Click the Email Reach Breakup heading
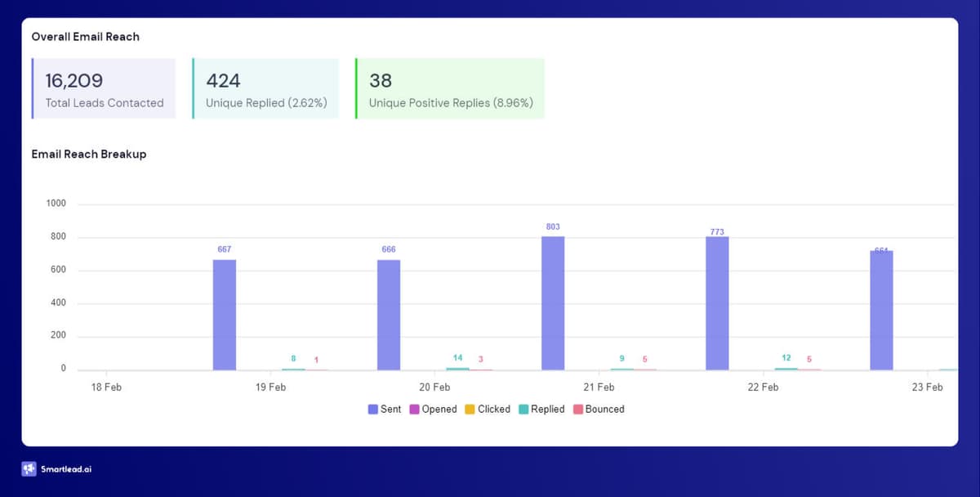980x497 pixels. click(x=89, y=154)
